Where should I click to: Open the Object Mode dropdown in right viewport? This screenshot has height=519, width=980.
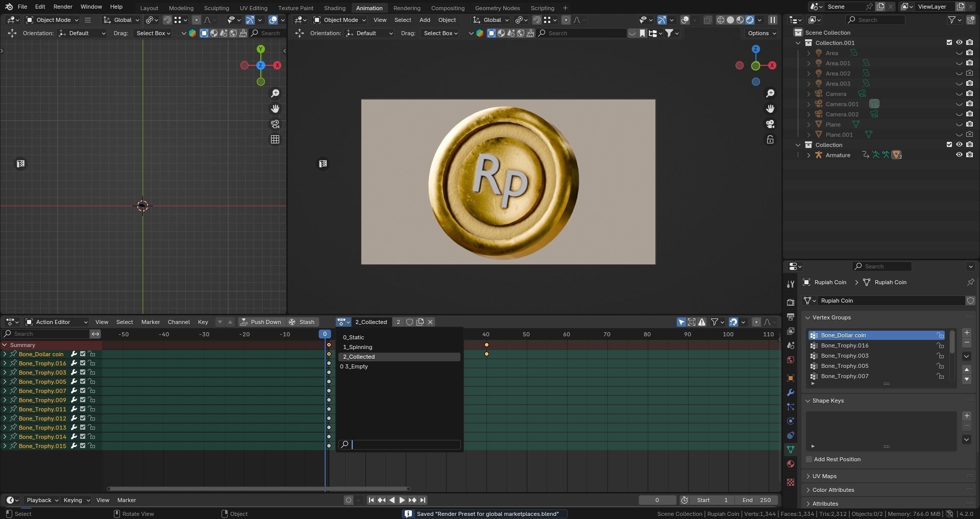point(339,20)
